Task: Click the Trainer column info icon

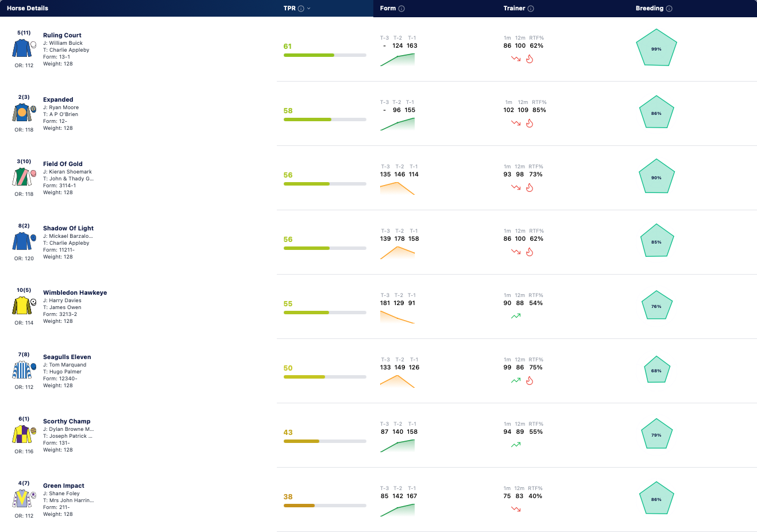Action: click(531, 9)
